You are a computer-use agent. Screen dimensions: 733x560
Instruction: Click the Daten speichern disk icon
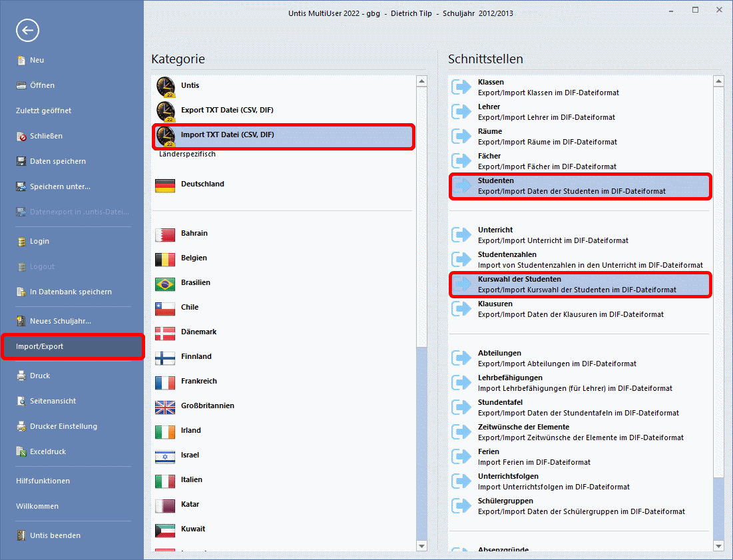(x=21, y=161)
